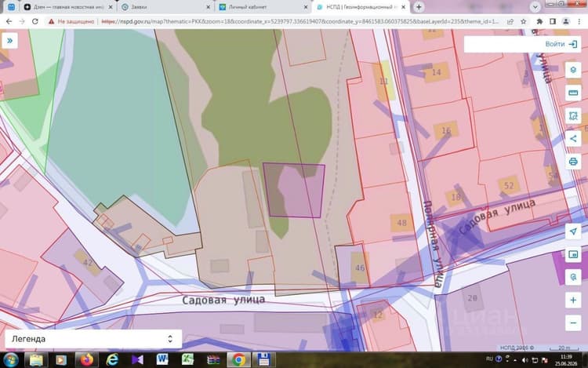Open a new browser tab

pos(419,7)
